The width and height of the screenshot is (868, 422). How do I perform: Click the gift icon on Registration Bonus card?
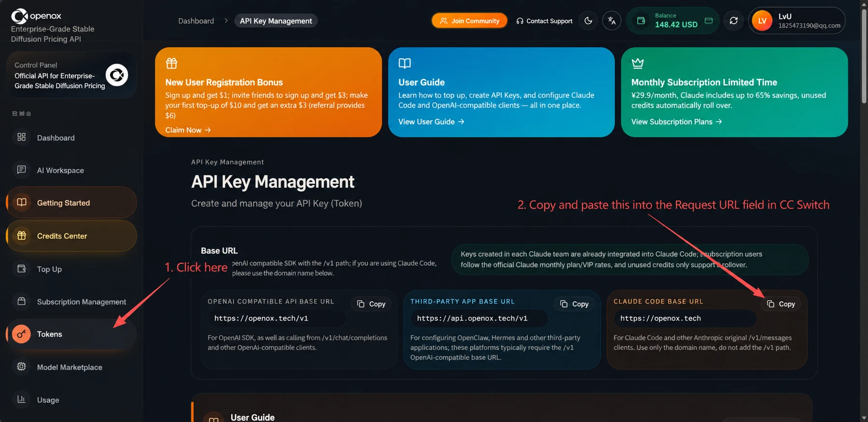[x=171, y=63]
